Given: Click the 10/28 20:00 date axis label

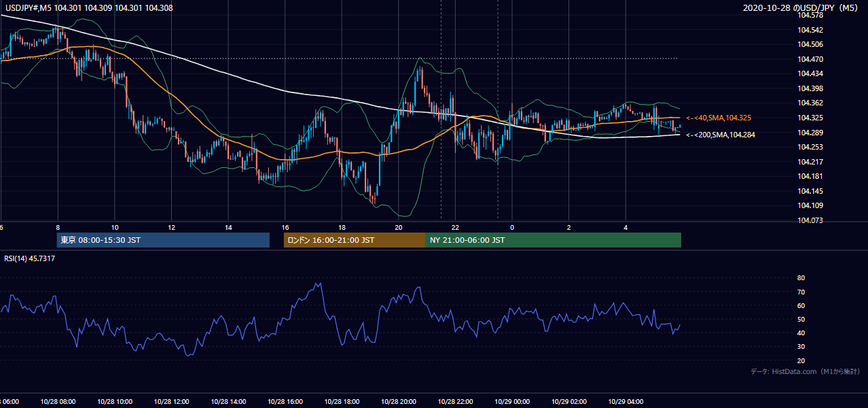Looking at the screenshot, I should pos(399,402).
